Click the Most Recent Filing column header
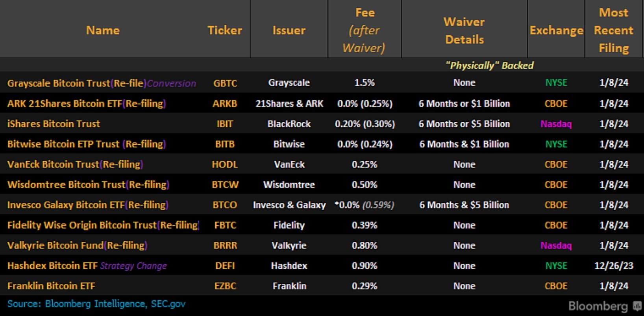Viewport: 644px width, 316px height. pyautogui.click(x=613, y=30)
